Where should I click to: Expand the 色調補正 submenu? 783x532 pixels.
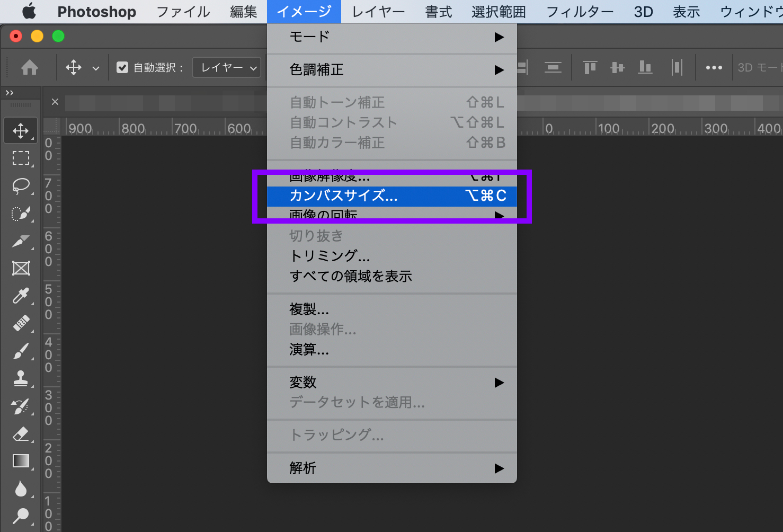pyautogui.click(x=392, y=69)
